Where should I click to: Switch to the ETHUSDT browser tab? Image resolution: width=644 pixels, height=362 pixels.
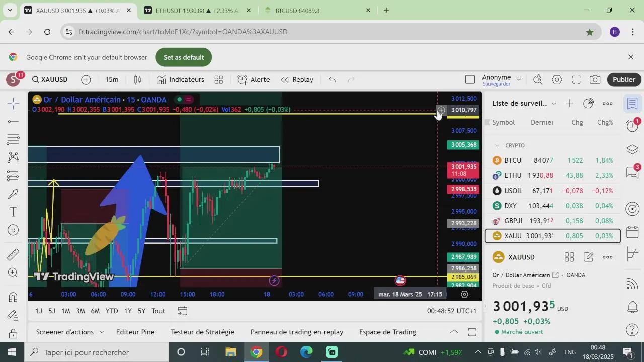197,10
